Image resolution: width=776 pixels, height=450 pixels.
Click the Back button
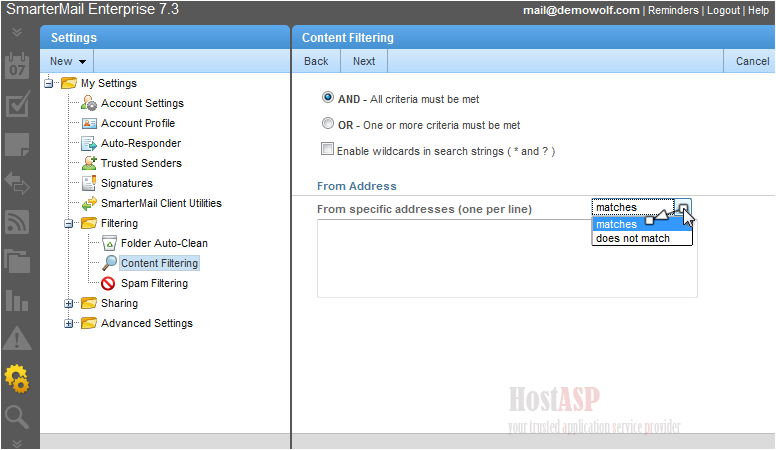[316, 61]
